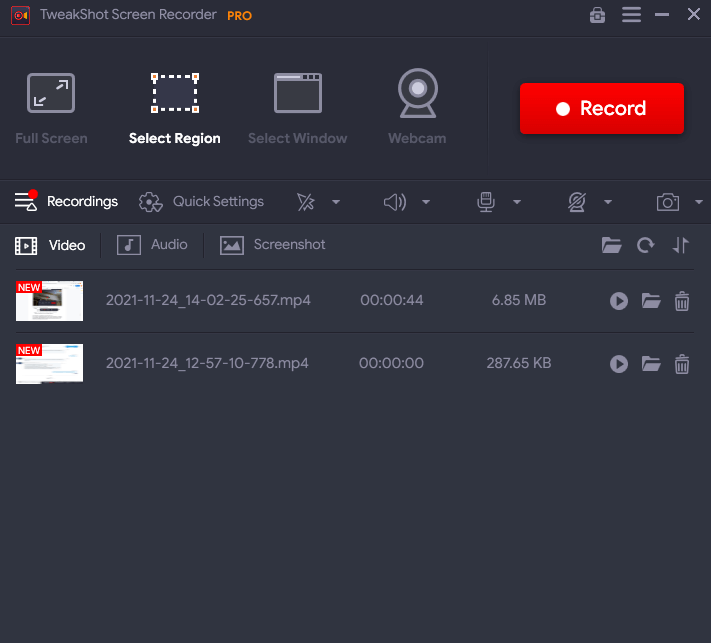Click the 00:00:00 duration value
Image resolution: width=711 pixels, height=643 pixels.
coord(391,363)
